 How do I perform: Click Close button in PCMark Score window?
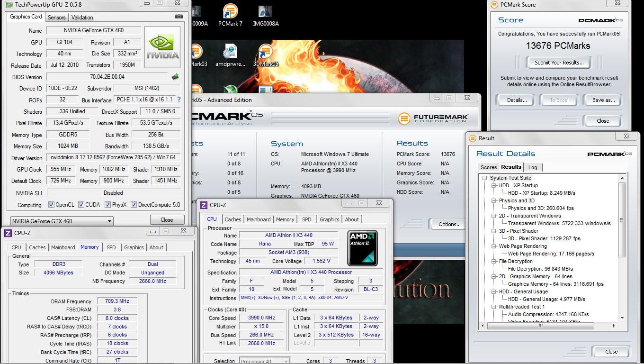click(x=603, y=121)
